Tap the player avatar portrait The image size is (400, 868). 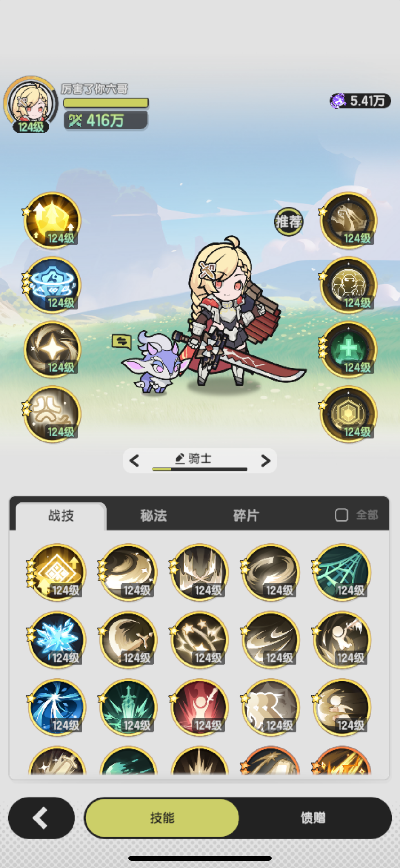pos(30,104)
